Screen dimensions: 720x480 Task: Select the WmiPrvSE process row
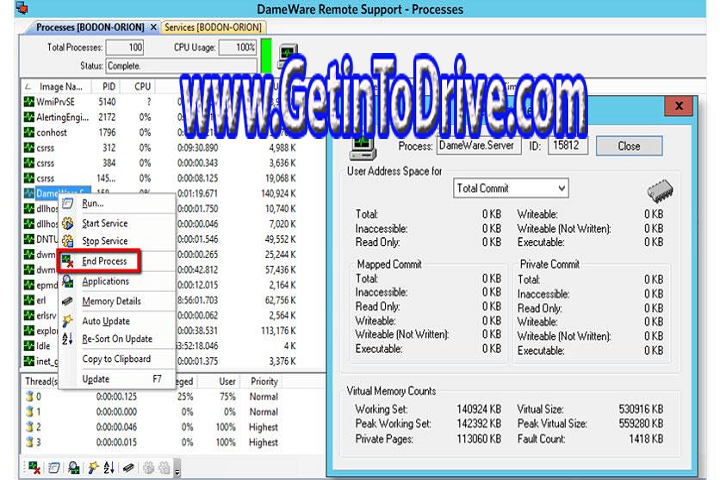pos(159,102)
